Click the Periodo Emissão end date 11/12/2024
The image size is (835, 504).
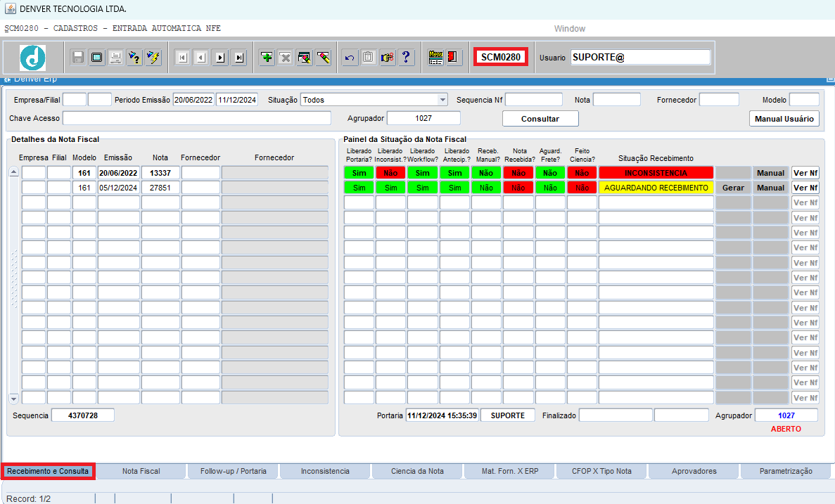click(x=237, y=100)
